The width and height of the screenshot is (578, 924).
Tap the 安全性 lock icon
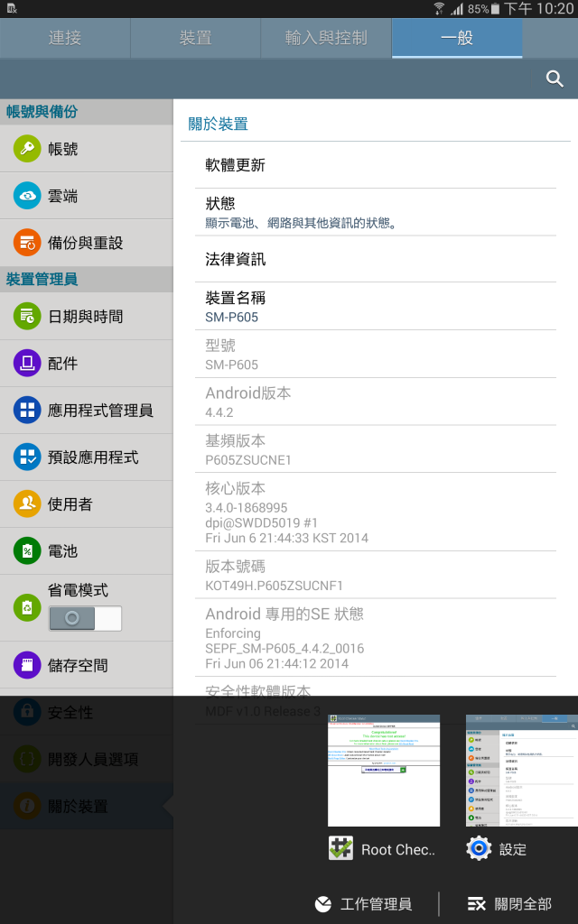pos(27,712)
